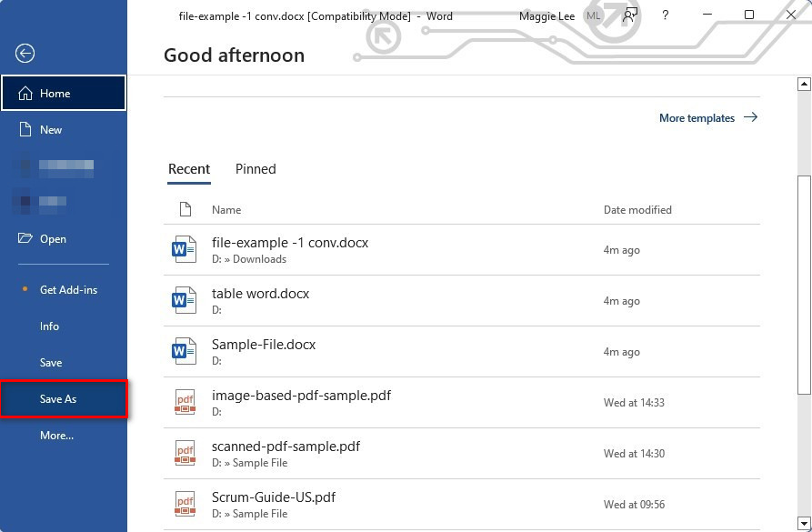
Task: Open the file-example -1 conv.docx Word icon
Action: click(185, 250)
